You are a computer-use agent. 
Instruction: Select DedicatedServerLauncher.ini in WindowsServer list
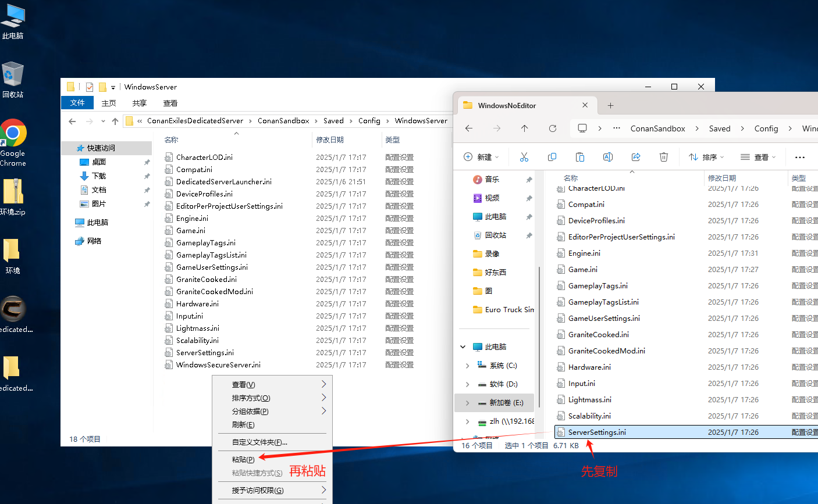pyautogui.click(x=224, y=182)
